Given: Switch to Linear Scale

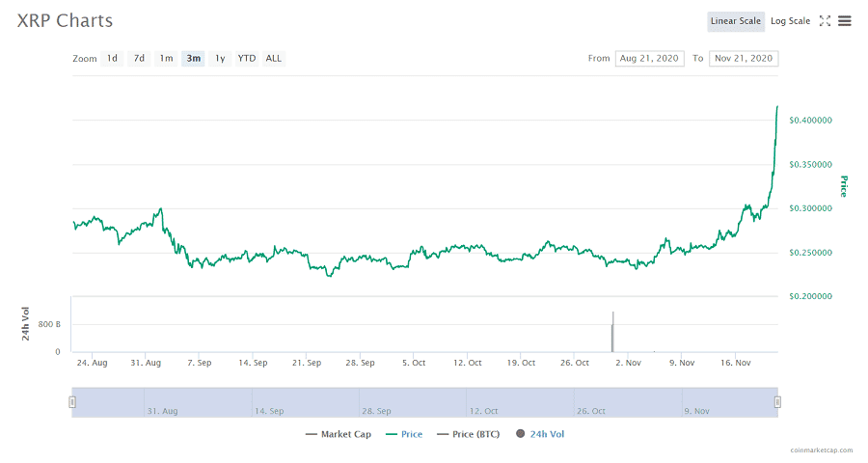Looking at the screenshot, I should point(736,21).
